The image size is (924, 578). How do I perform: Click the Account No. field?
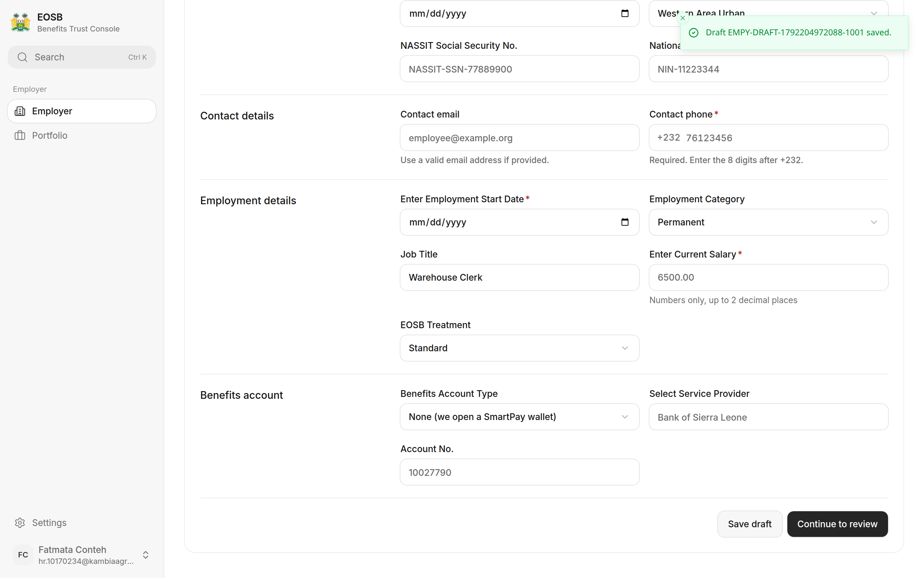click(519, 472)
